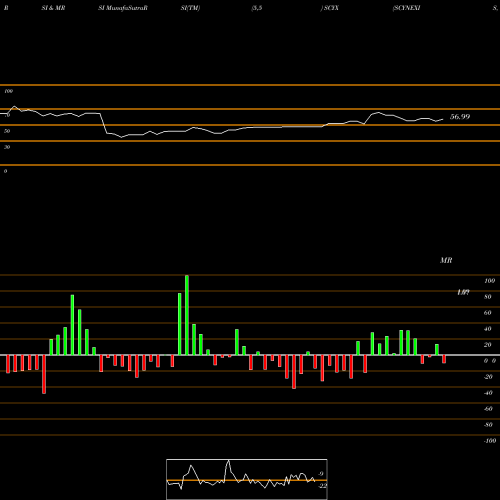Screen dimensions: 500x500
Task: Click the 'SI MunafaSutraR' header text
Action: 123,8
